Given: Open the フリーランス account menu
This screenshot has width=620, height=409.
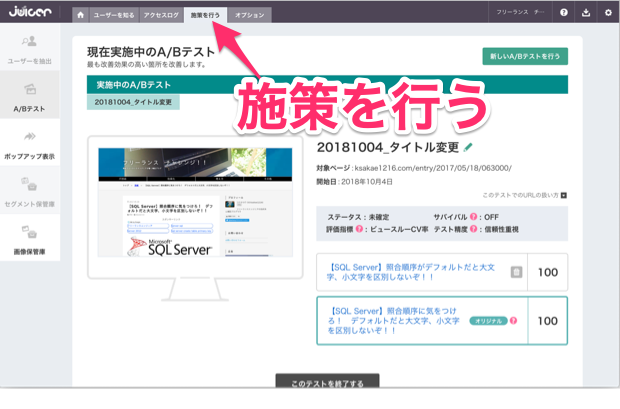Looking at the screenshot, I should (x=520, y=12).
